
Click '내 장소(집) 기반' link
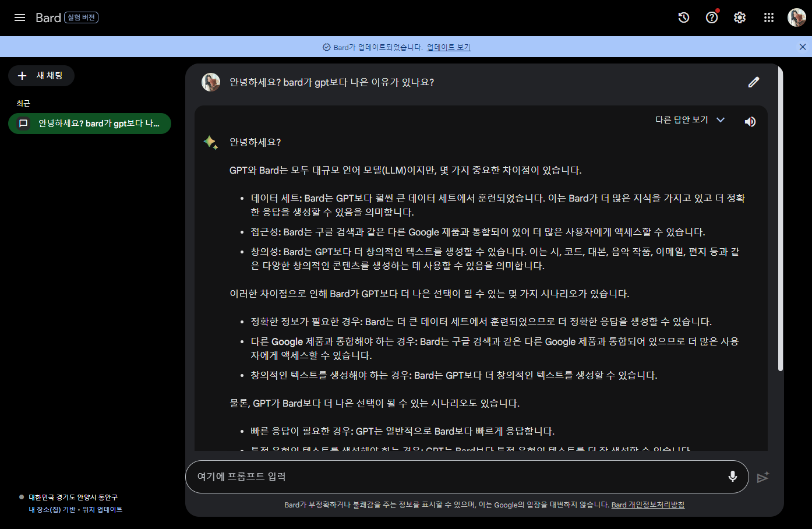click(52, 510)
